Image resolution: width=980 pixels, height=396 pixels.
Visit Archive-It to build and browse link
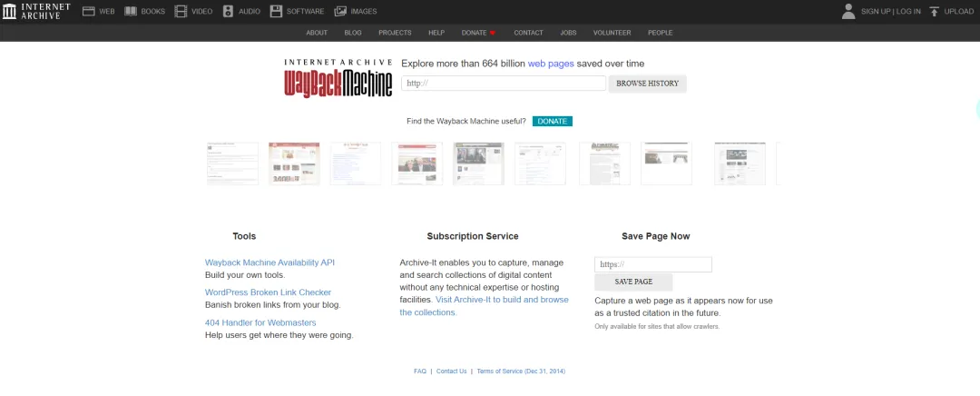(x=502, y=300)
